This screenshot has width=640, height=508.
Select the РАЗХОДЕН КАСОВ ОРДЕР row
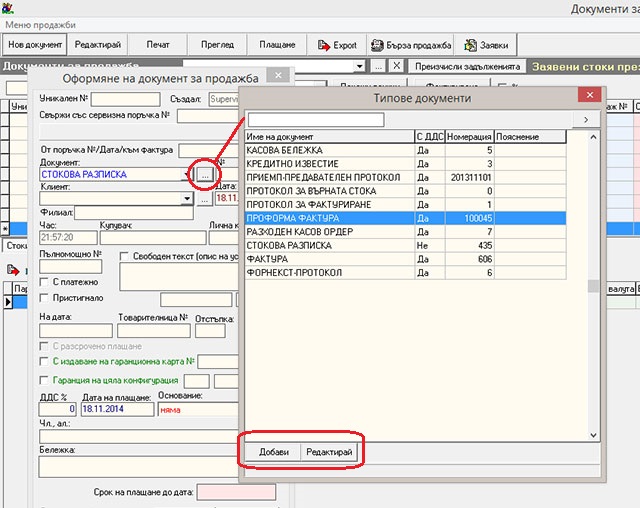[406, 232]
